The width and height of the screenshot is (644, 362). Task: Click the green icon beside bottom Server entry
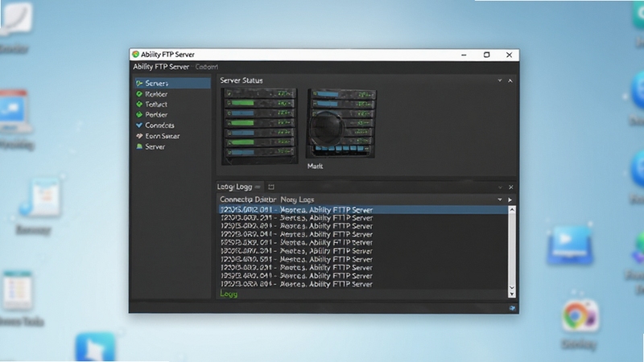[x=139, y=146]
